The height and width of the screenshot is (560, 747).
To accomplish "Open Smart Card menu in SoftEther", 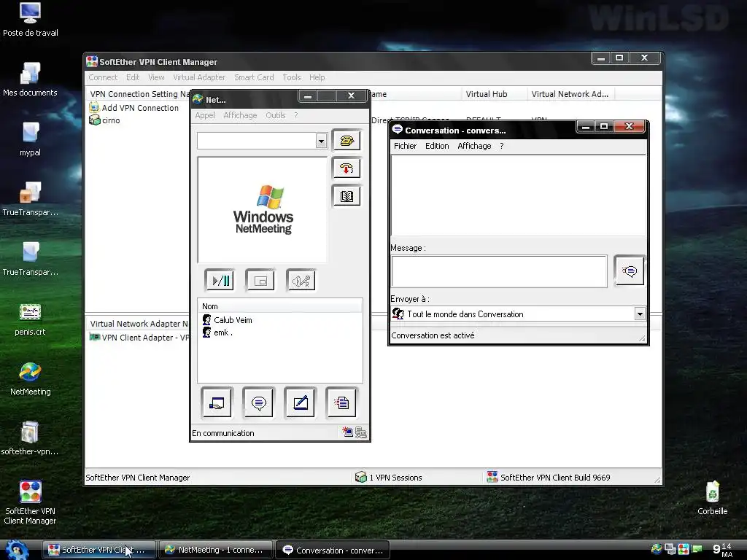I will pyautogui.click(x=254, y=77).
